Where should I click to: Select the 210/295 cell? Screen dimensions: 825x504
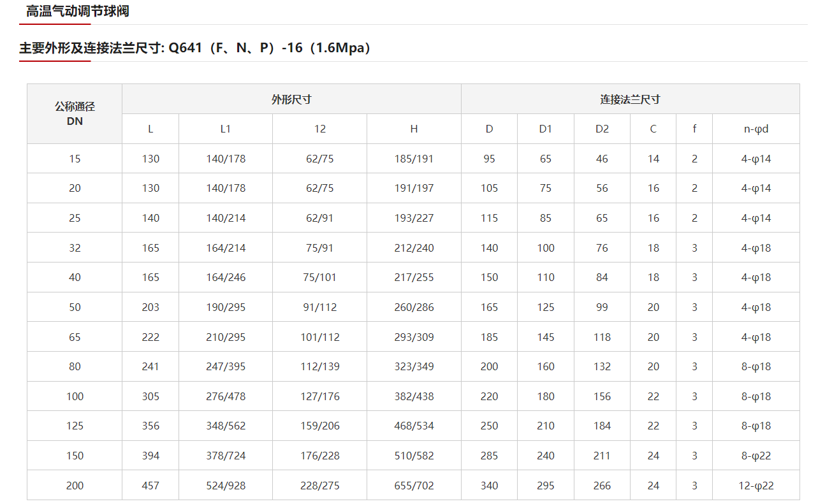point(226,337)
